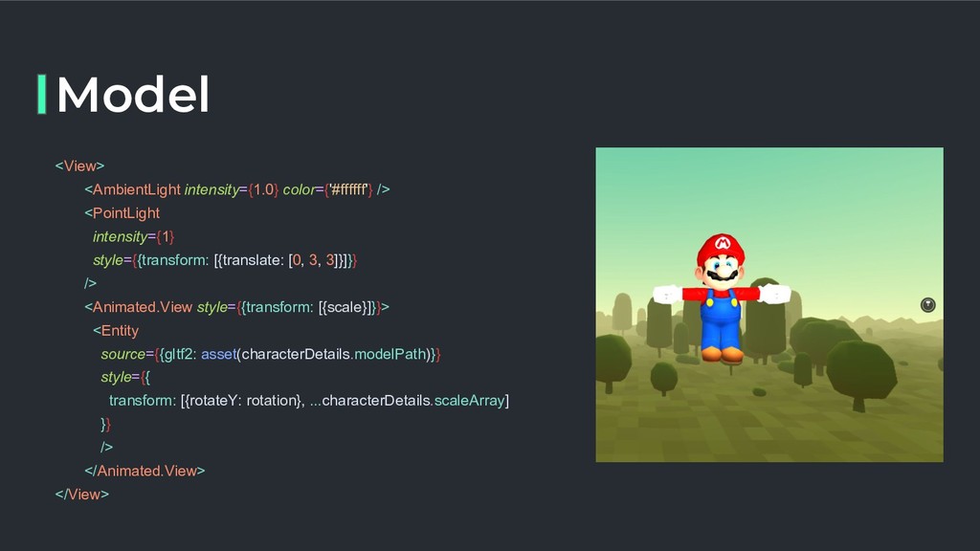This screenshot has height=551, width=980.
Task: Click the opening "<View>" tag
Action: coord(79,166)
